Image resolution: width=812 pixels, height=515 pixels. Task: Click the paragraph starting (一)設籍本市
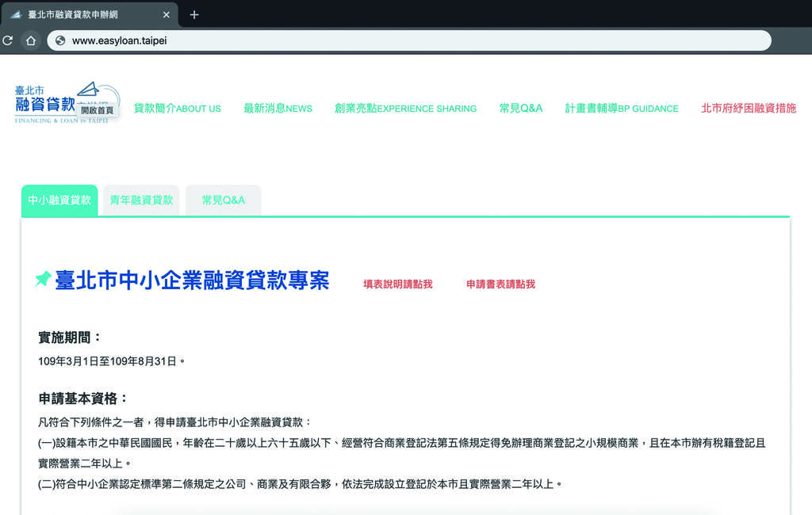[x=401, y=453]
